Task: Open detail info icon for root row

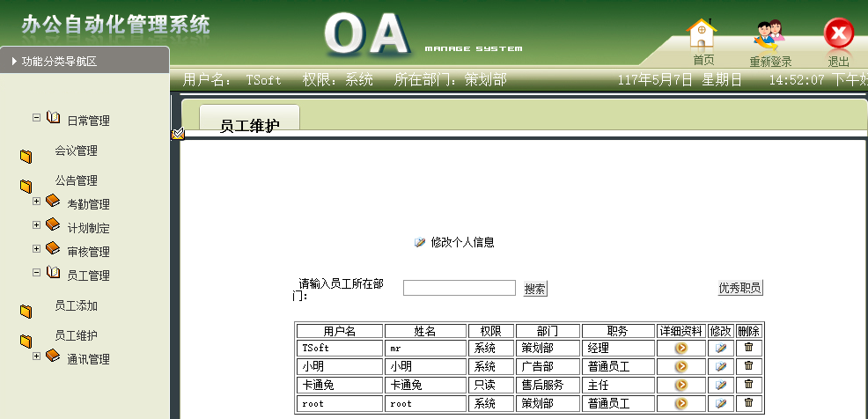Action: (680, 403)
